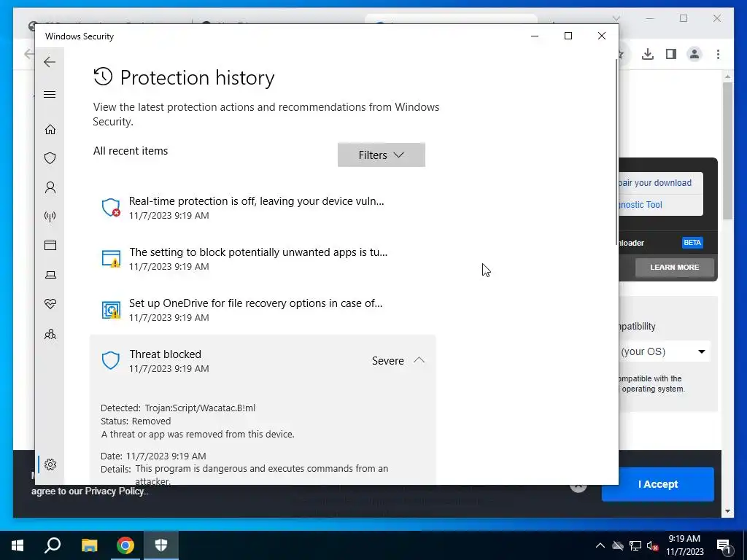Open Device security laptop icon

(x=50, y=275)
